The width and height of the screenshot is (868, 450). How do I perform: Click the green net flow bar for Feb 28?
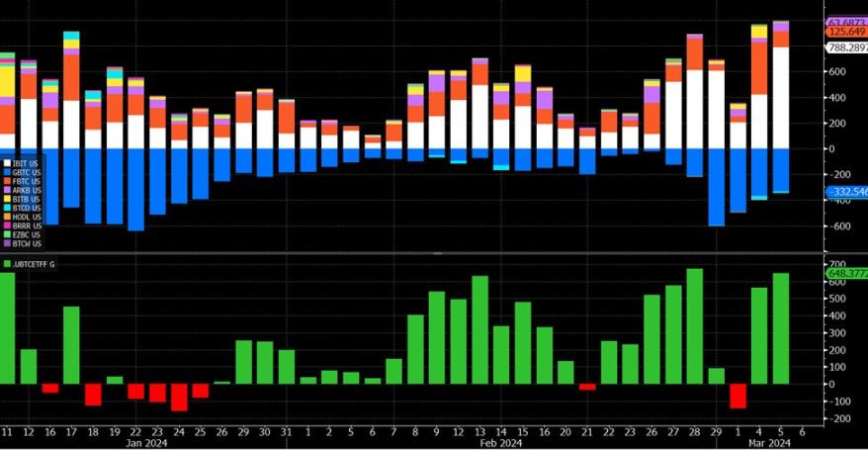(694, 326)
